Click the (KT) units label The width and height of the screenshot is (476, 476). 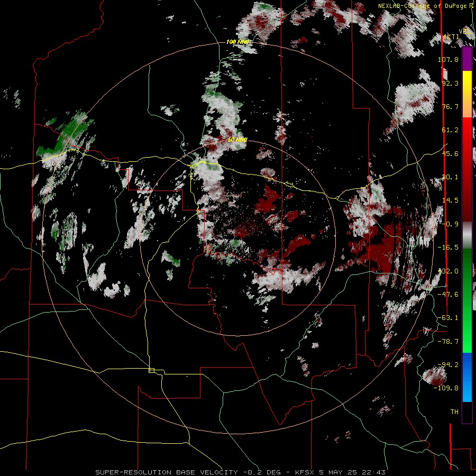pos(452,36)
